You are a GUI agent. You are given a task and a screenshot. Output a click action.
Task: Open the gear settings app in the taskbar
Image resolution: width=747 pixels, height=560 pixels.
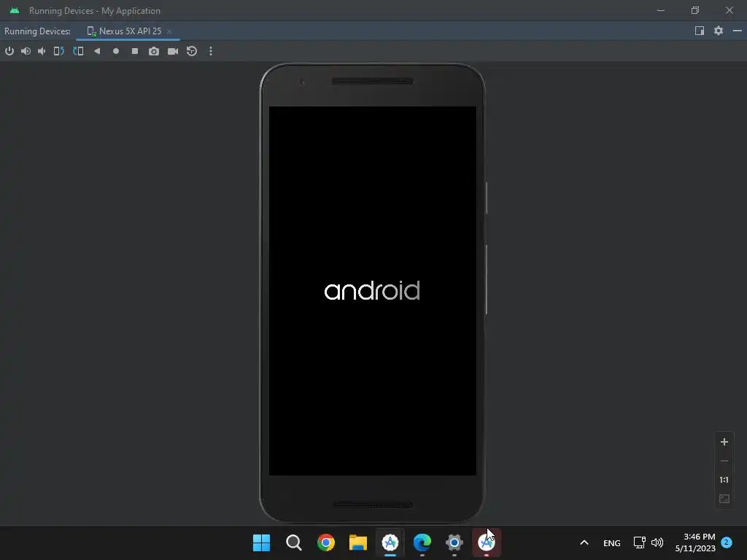(x=454, y=542)
